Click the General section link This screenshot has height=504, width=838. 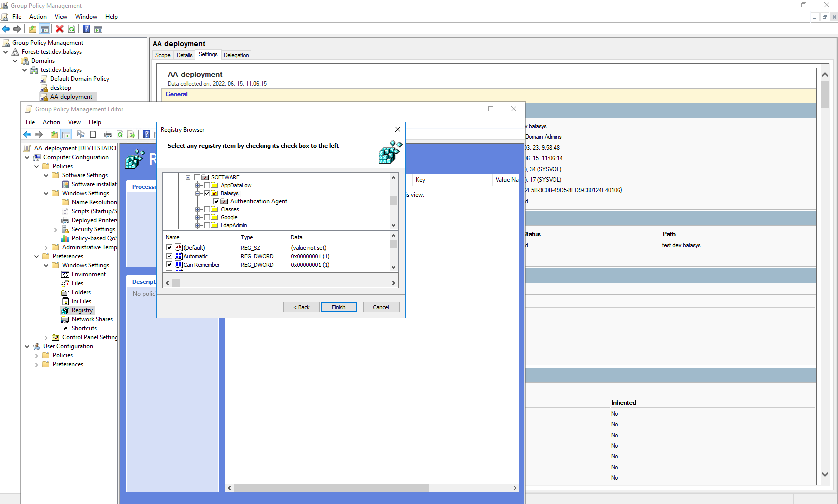click(177, 94)
